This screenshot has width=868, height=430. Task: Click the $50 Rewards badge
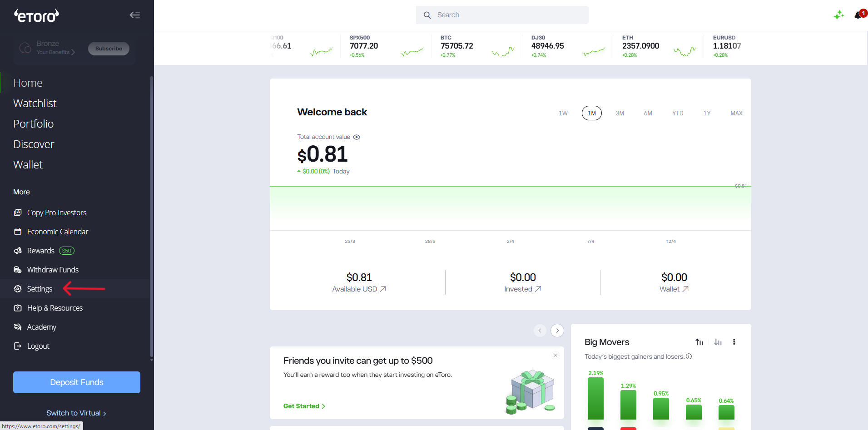(x=67, y=251)
